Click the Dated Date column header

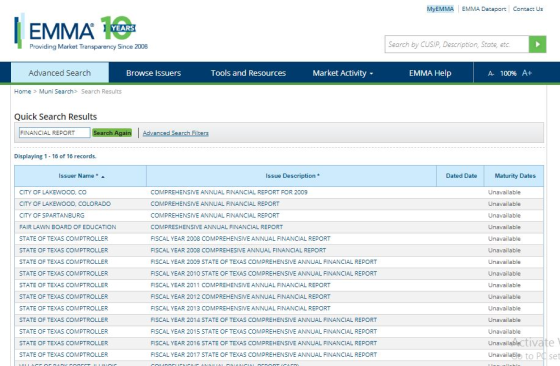tap(461, 176)
